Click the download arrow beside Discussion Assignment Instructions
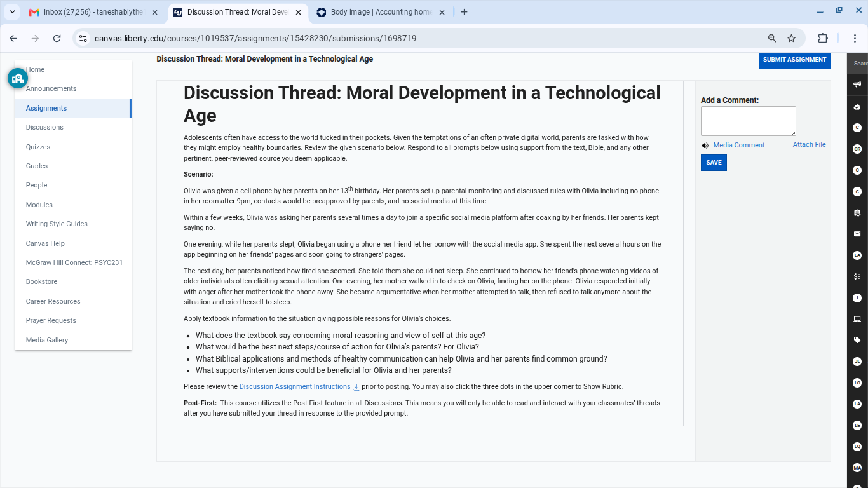Image resolution: width=868 pixels, height=488 pixels. click(x=356, y=387)
